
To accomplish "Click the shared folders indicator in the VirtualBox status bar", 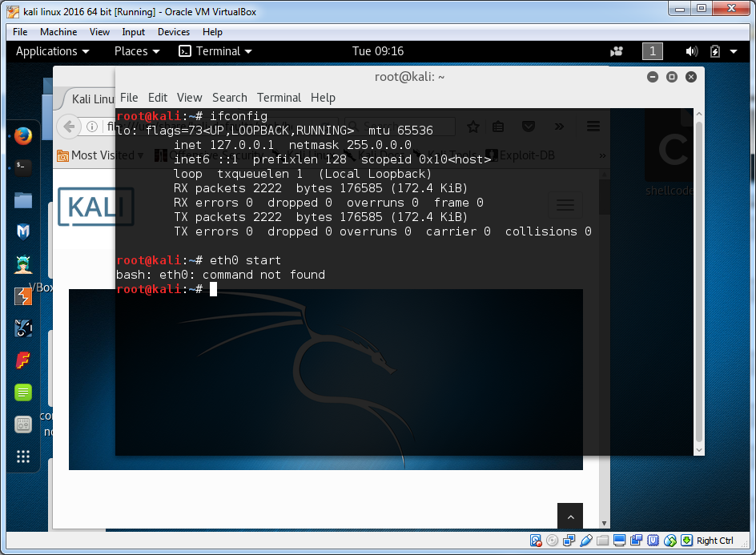I will [x=603, y=541].
